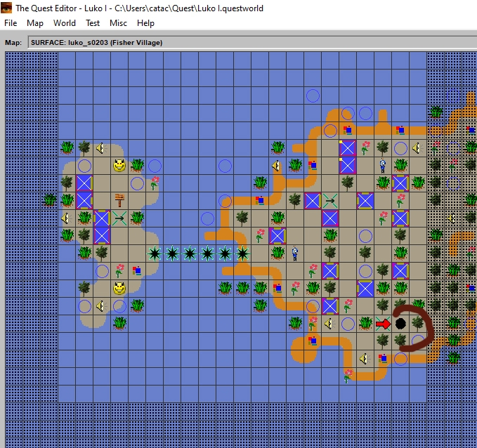Open the Map menu
The height and width of the screenshot is (448, 477).
(35, 23)
